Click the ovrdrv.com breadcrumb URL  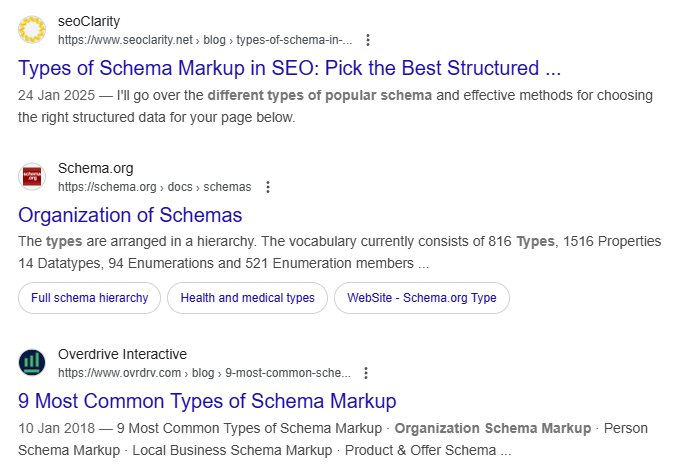204,373
